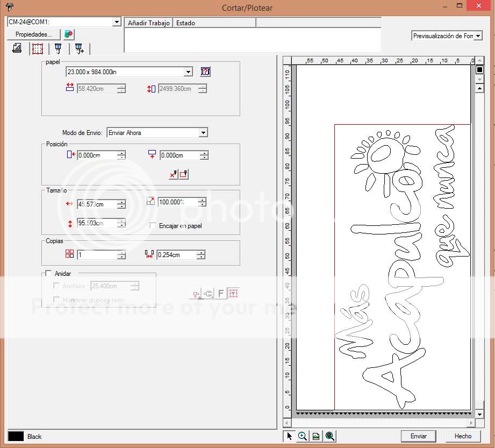Open the Previsualización dropdown at top right
Image resolution: width=495 pixels, height=448 pixels.
(x=478, y=36)
